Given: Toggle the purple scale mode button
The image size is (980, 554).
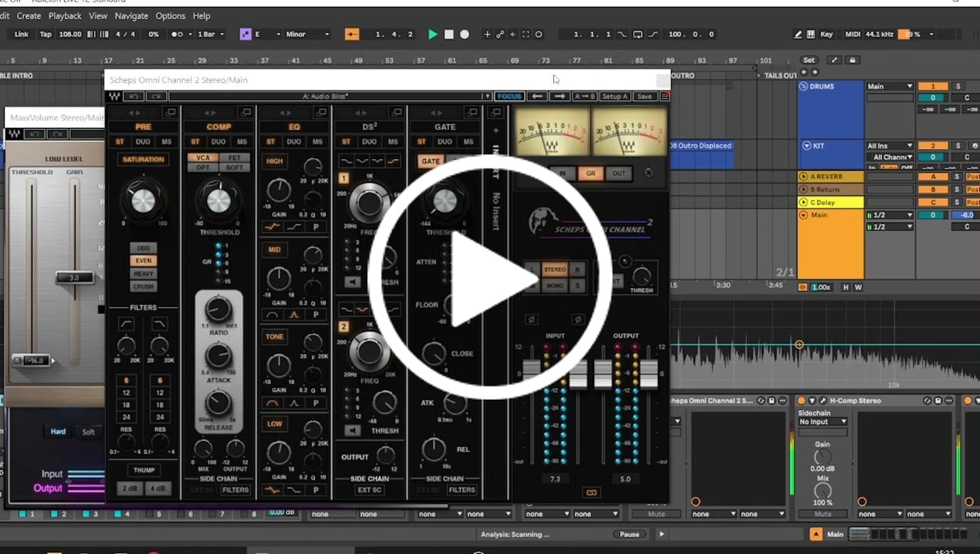Looking at the screenshot, I should pos(246,34).
